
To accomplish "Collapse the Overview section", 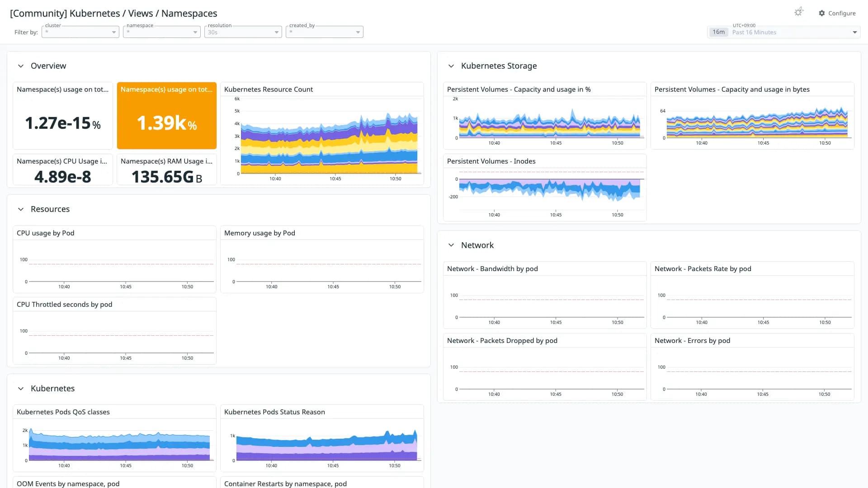I will coord(21,66).
